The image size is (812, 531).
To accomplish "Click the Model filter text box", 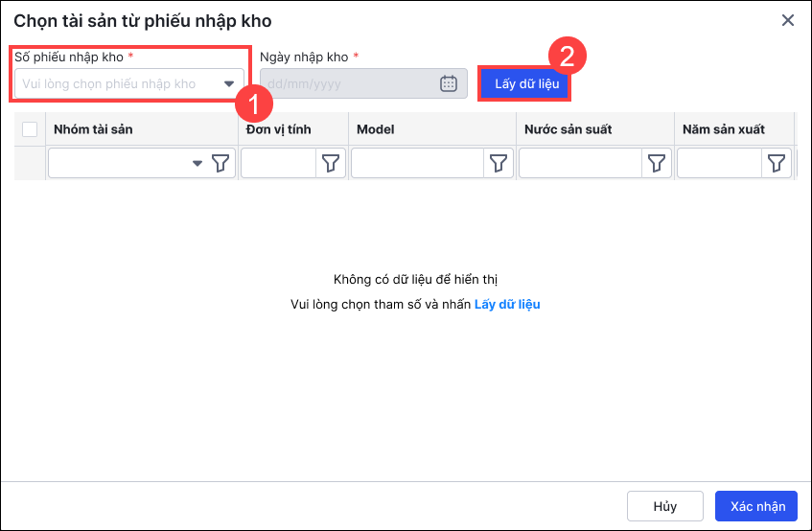I will [x=418, y=164].
